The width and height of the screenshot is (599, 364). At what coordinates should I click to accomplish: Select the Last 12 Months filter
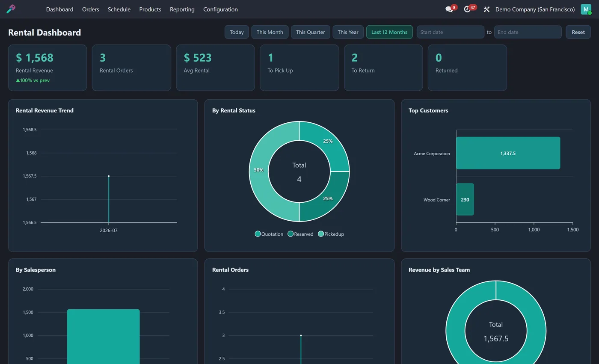[x=389, y=32]
